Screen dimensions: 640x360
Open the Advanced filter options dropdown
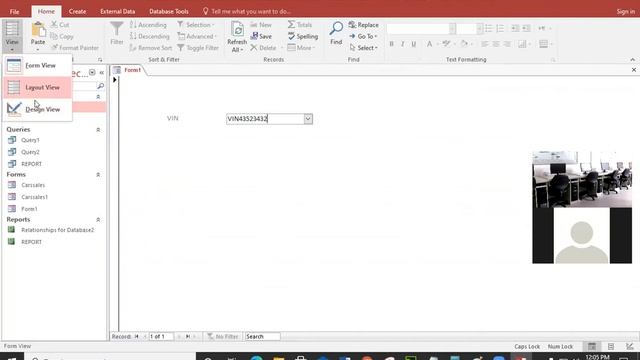pyautogui.click(x=197, y=36)
